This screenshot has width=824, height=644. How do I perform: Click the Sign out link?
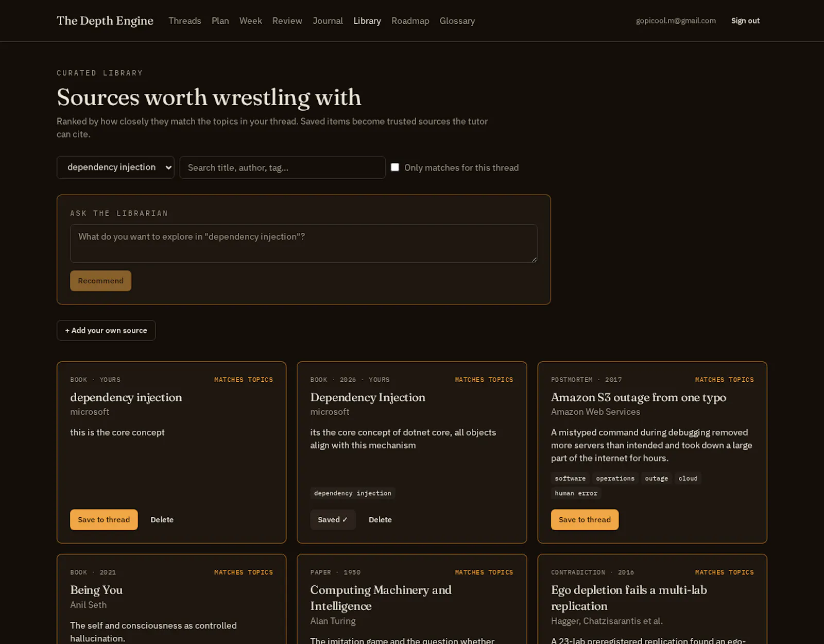pyautogui.click(x=745, y=21)
